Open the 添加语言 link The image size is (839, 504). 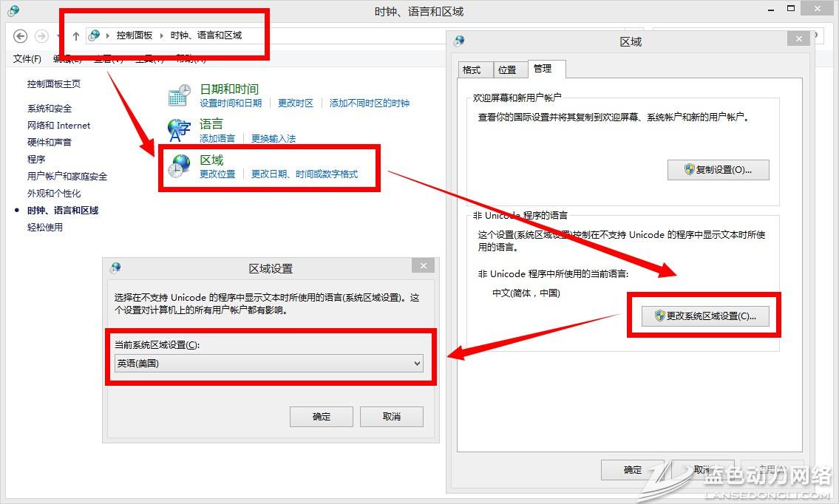[217, 138]
